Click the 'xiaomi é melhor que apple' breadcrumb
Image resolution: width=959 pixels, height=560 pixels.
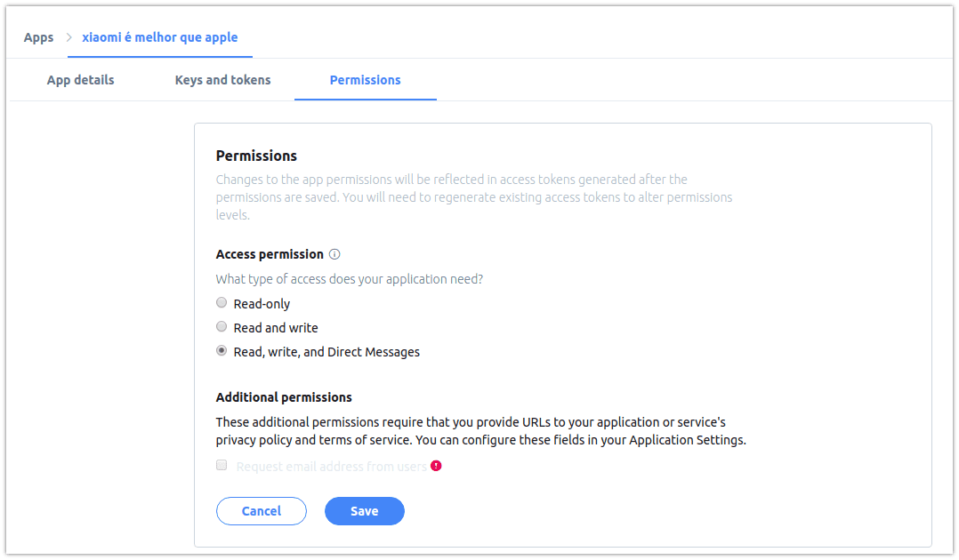coord(160,37)
